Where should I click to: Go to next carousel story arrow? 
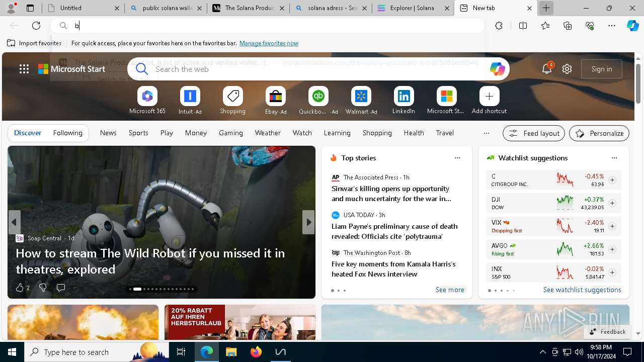tap(308, 222)
